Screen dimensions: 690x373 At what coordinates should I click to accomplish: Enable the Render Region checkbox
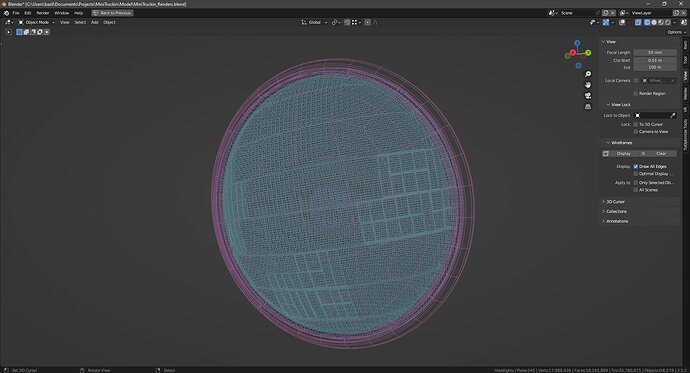tap(635, 94)
